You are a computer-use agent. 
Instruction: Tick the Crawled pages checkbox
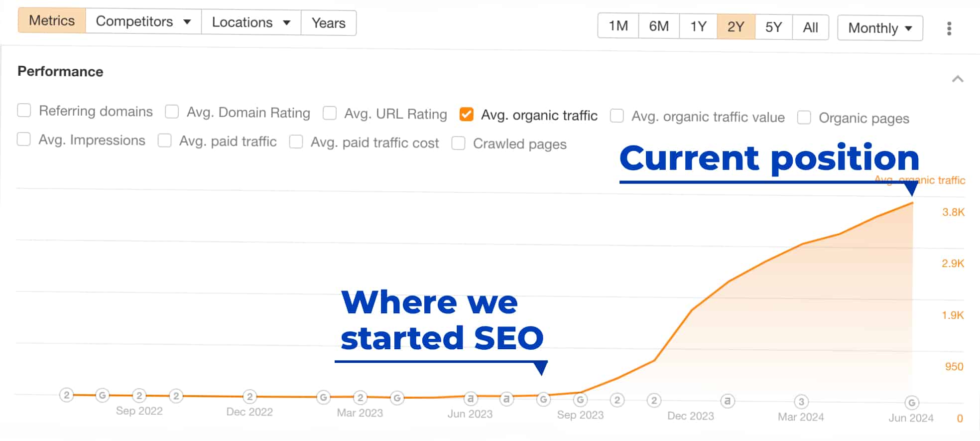click(x=458, y=144)
